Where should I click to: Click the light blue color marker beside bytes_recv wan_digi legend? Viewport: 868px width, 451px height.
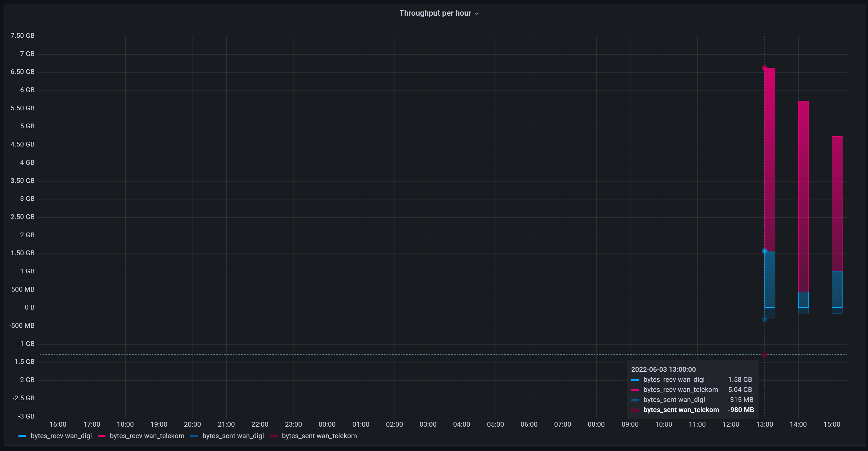(x=22, y=436)
